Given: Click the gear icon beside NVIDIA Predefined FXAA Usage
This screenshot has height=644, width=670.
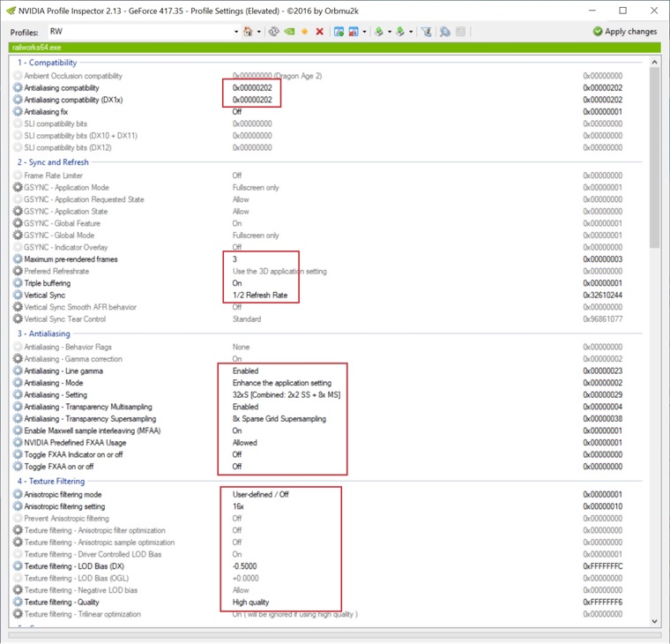Looking at the screenshot, I should coord(18,443).
